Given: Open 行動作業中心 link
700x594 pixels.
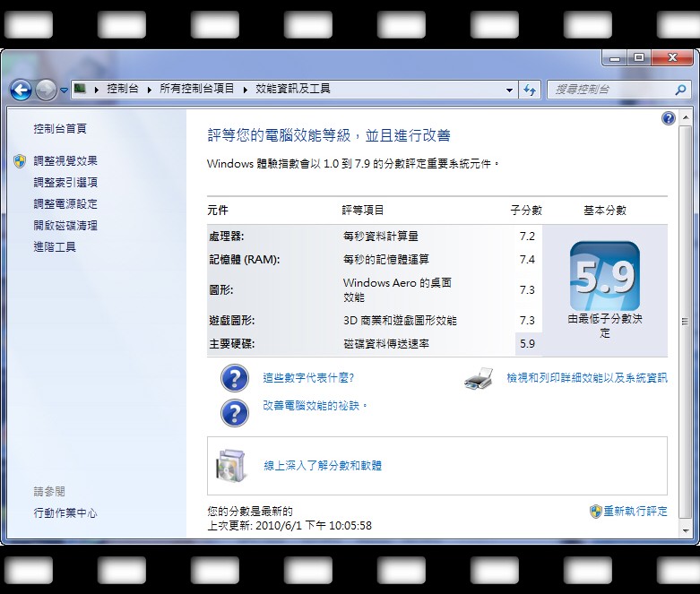Looking at the screenshot, I should 65,513.
